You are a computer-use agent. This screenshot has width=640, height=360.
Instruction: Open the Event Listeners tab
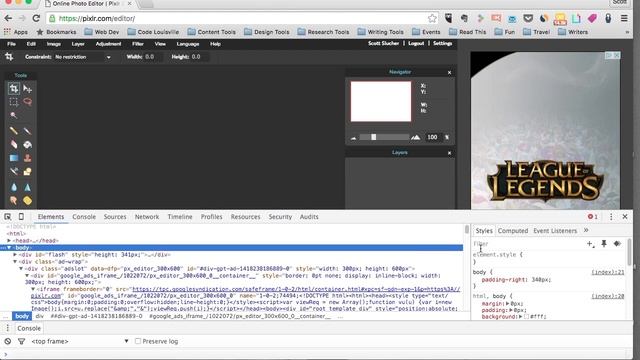(555, 231)
